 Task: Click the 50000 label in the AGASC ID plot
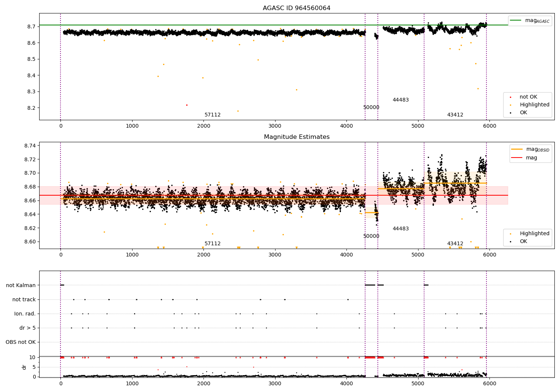pyautogui.click(x=371, y=107)
